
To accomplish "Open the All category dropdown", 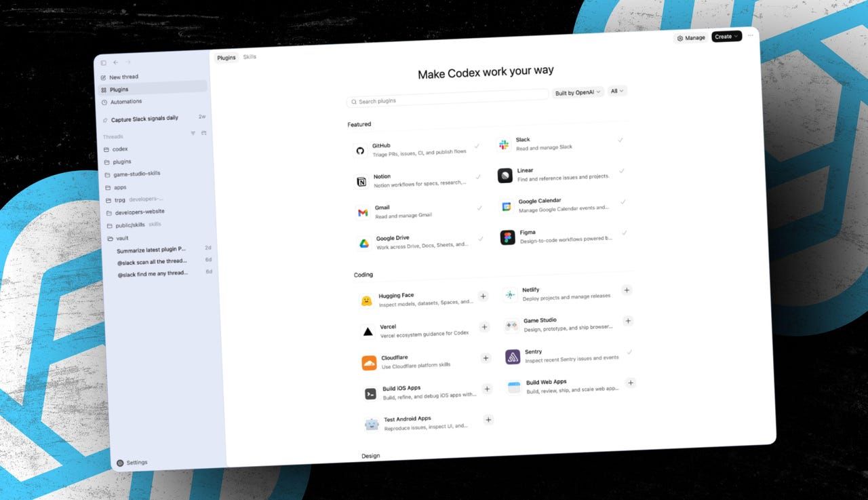I will pos(616,90).
